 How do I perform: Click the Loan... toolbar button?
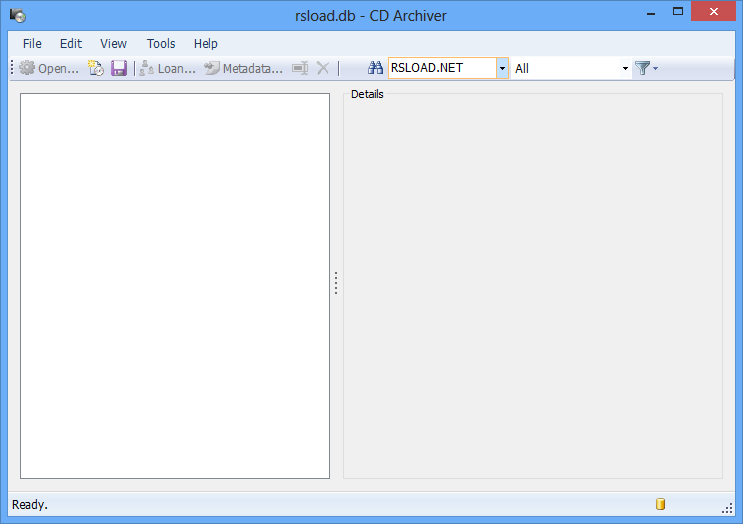[x=167, y=68]
